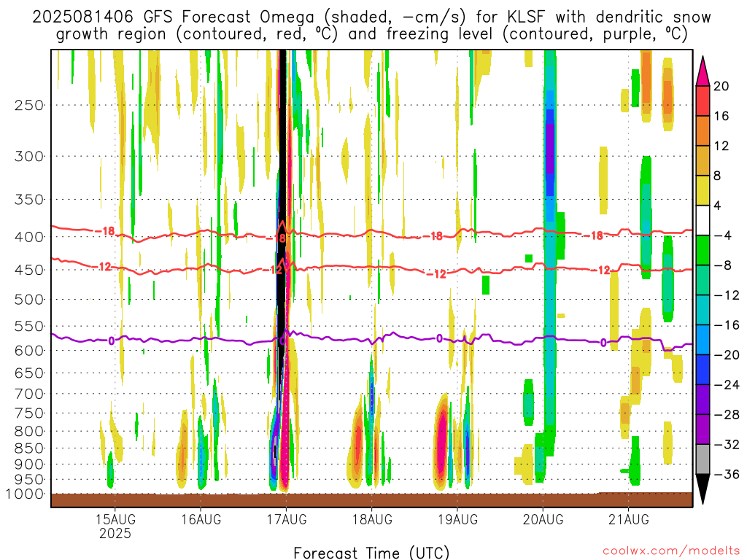The width and height of the screenshot is (747, 560).
Task: Click the colorbar value 20
Action: tap(721, 86)
